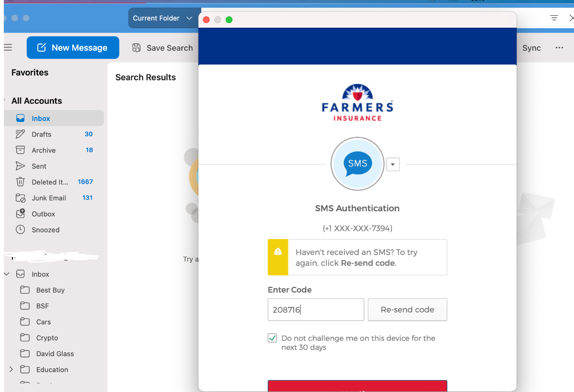The width and height of the screenshot is (574, 392).
Task: Click the Favorites heading in sidebar
Action: pos(30,73)
